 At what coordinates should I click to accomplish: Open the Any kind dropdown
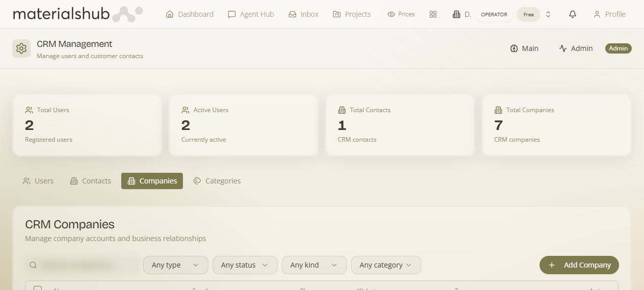[x=314, y=265]
